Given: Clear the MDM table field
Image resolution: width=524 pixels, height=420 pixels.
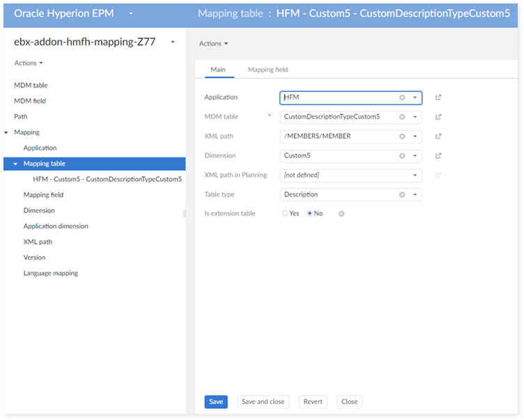Looking at the screenshot, I should (402, 117).
